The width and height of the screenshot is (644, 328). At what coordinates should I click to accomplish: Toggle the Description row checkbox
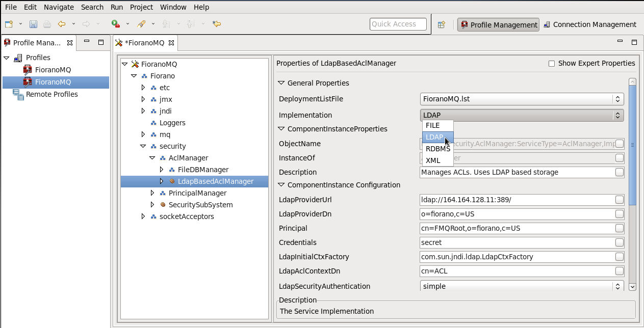coord(620,172)
